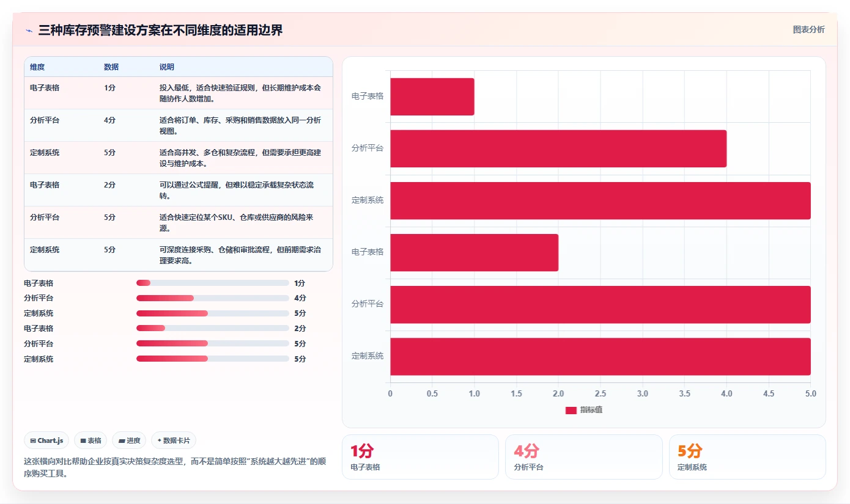Click the 分析平台 5分 progress bar
Viewport: 850px width, 504px height.
[x=212, y=343]
